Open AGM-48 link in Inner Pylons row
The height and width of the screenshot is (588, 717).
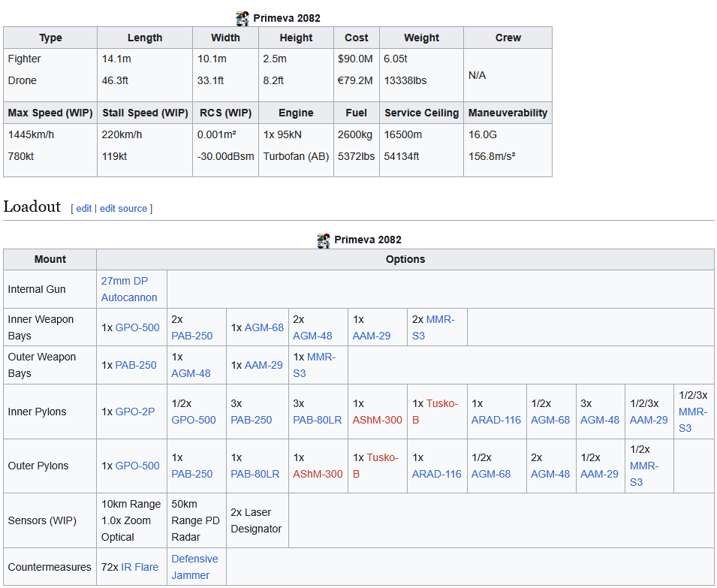click(599, 421)
